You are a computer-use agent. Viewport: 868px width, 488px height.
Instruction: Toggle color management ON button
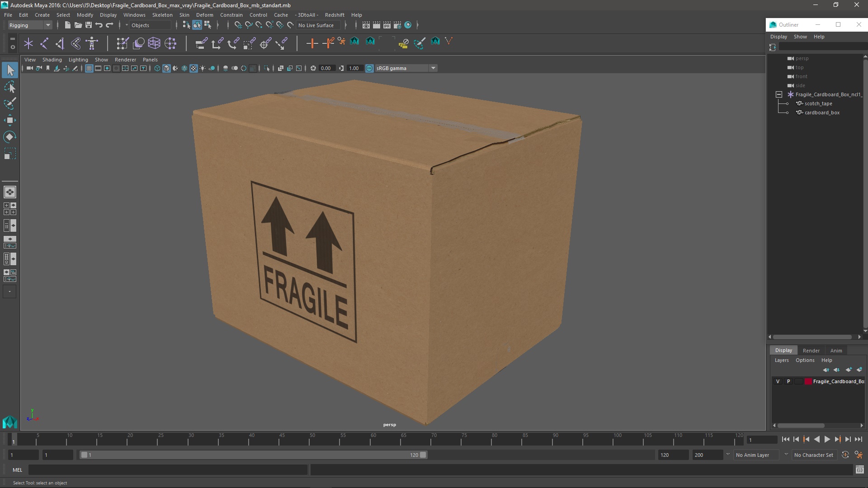pyautogui.click(x=369, y=68)
